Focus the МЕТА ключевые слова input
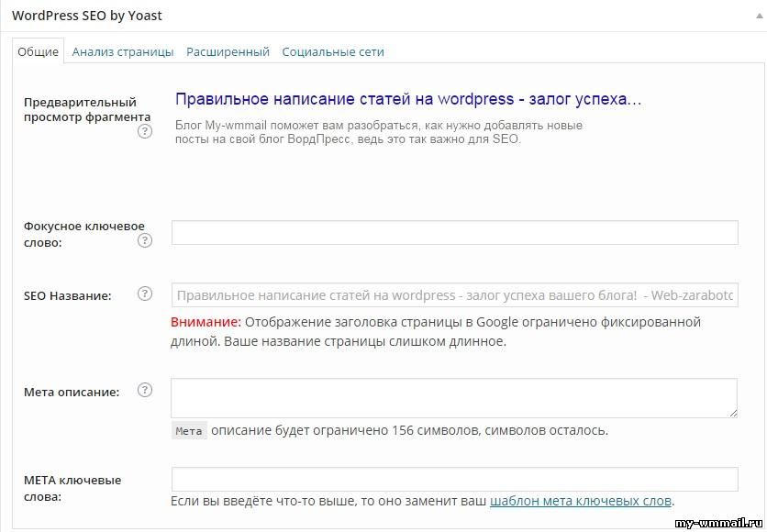This screenshot has width=767, height=532. pos(454,479)
